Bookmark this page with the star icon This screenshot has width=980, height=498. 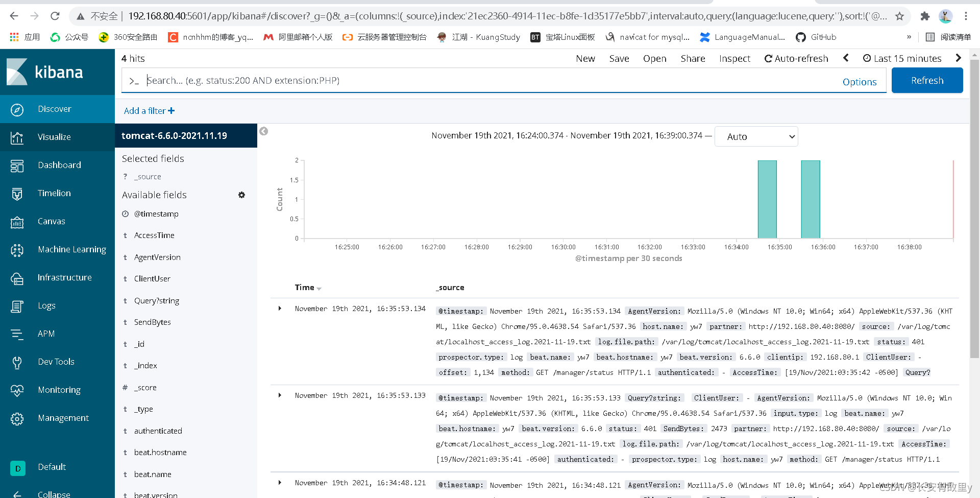pos(899,16)
